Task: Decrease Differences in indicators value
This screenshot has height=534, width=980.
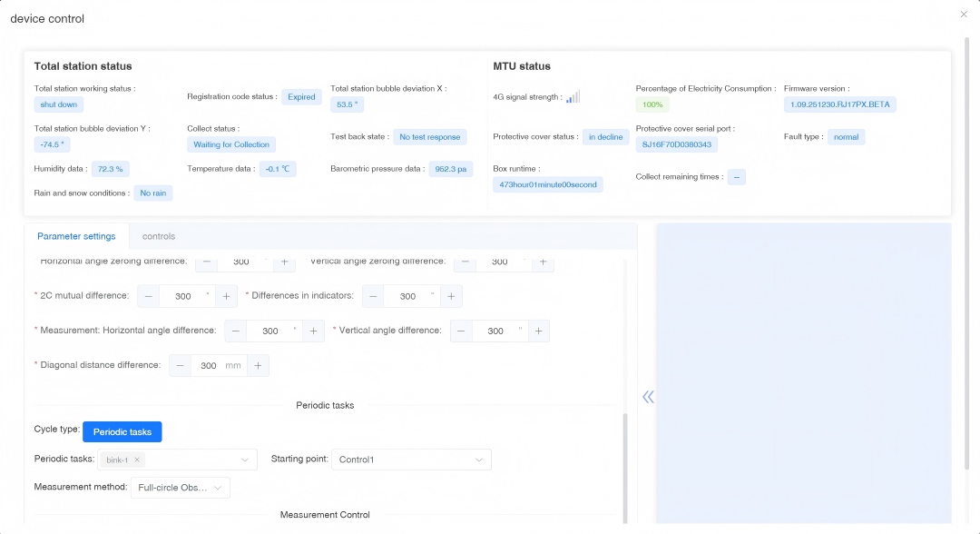Action: tap(373, 296)
